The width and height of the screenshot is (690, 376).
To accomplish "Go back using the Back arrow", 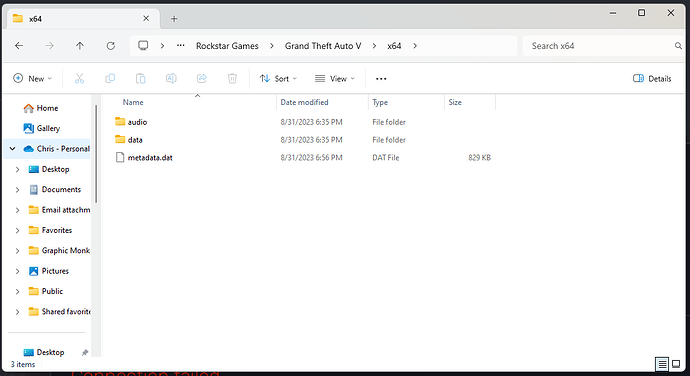I will click(x=19, y=46).
